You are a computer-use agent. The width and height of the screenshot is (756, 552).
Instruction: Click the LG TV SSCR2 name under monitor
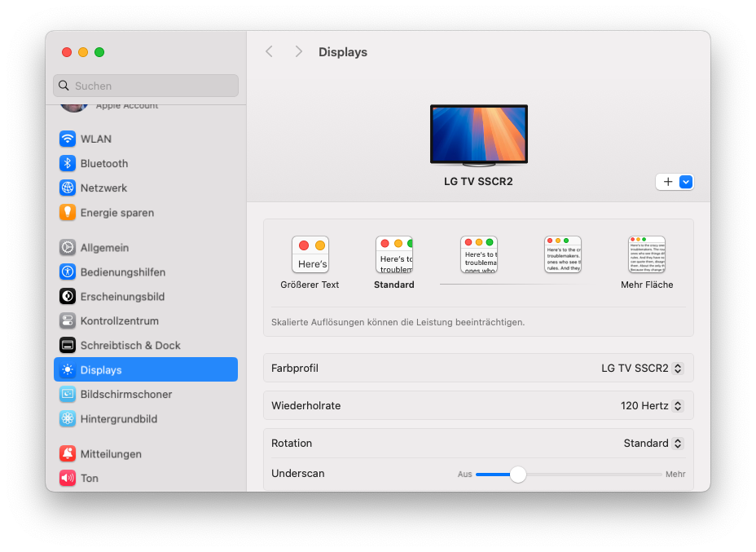pyautogui.click(x=478, y=182)
